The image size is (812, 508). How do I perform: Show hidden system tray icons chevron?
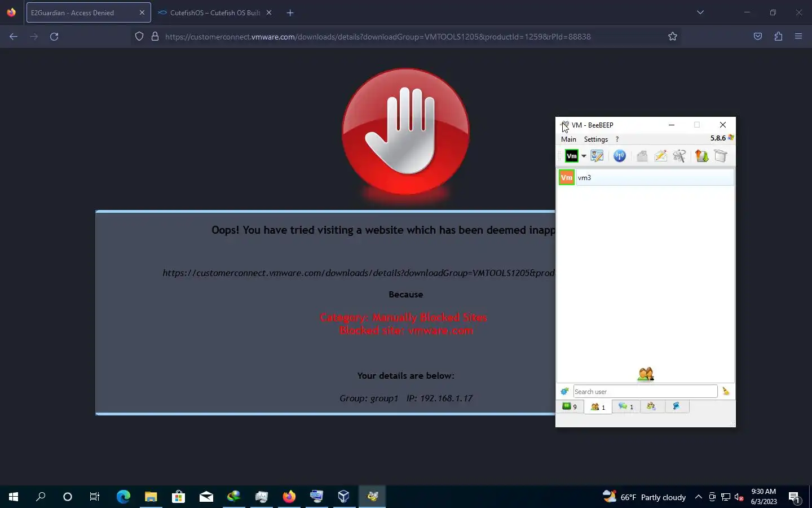point(698,497)
